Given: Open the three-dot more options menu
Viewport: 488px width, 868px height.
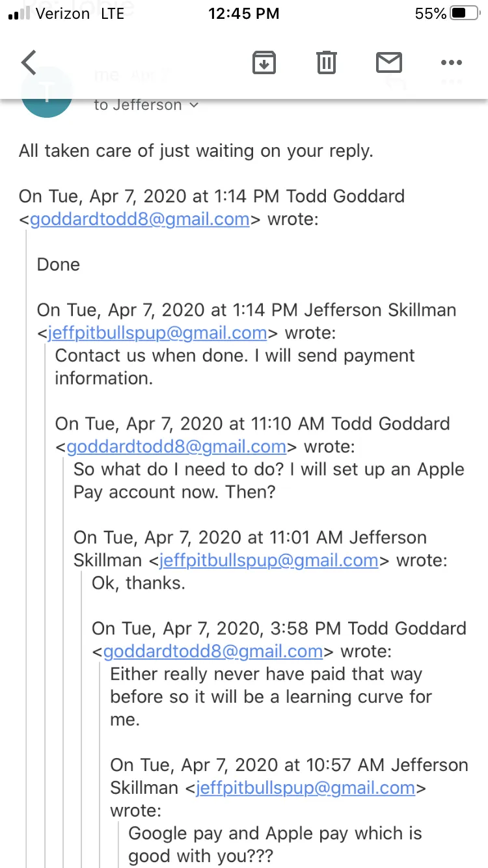Looking at the screenshot, I should 452,62.
